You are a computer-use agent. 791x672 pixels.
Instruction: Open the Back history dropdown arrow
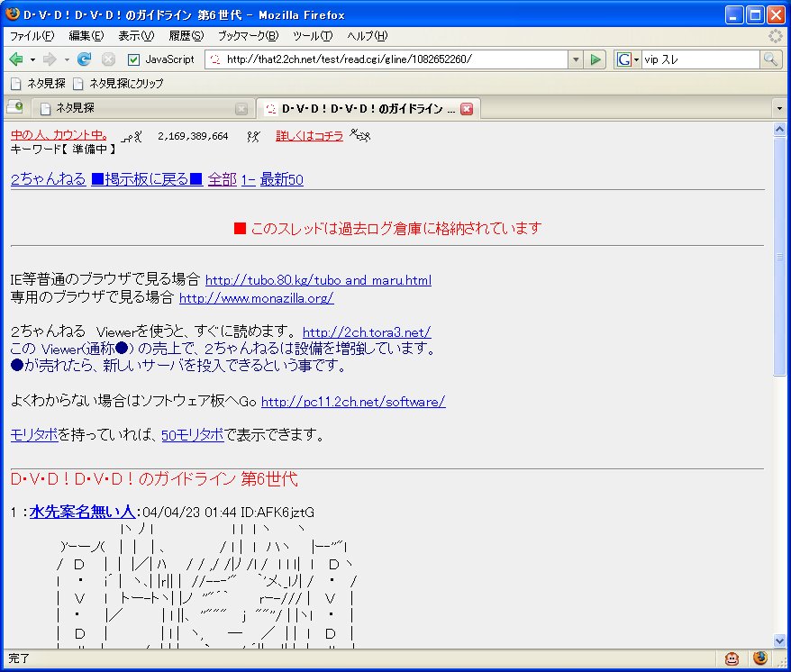[32, 59]
